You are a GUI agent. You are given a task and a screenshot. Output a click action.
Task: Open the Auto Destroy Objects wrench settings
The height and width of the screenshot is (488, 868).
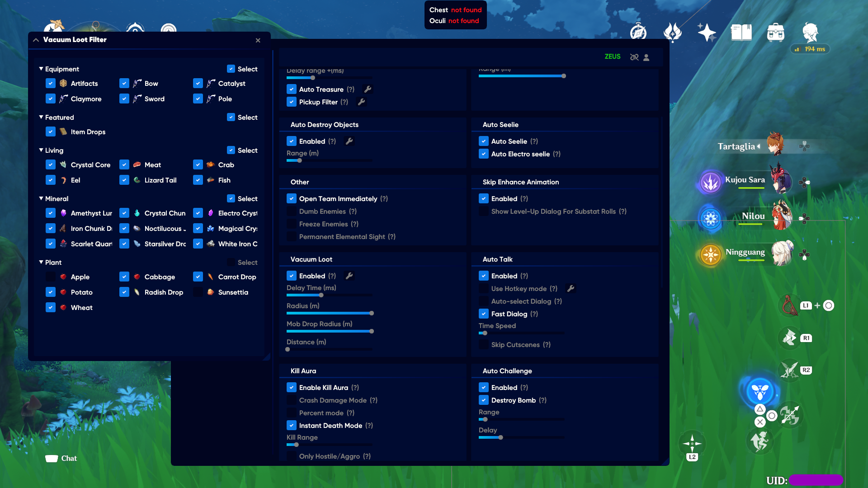tap(349, 141)
